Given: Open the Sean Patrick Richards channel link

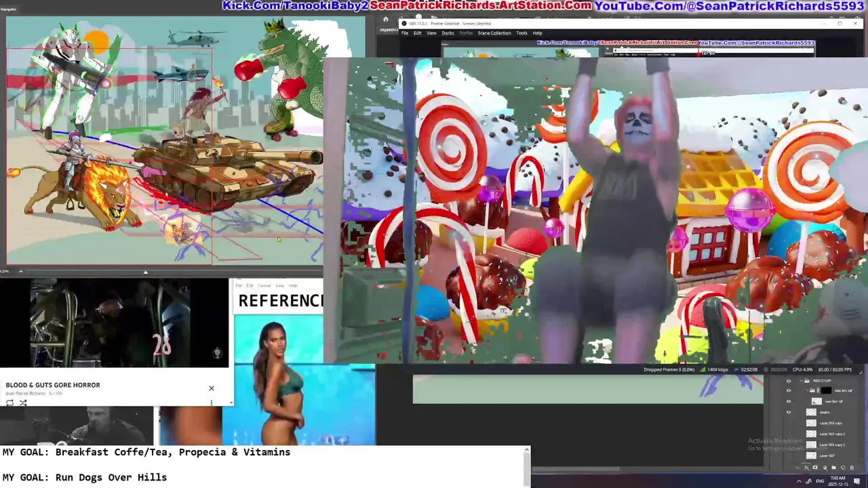Looking at the screenshot, I should tap(26, 394).
